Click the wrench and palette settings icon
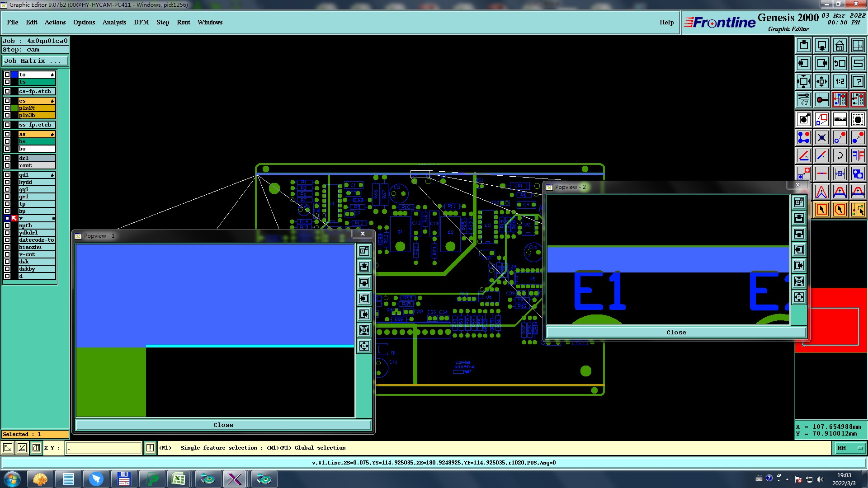 tap(804, 99)
